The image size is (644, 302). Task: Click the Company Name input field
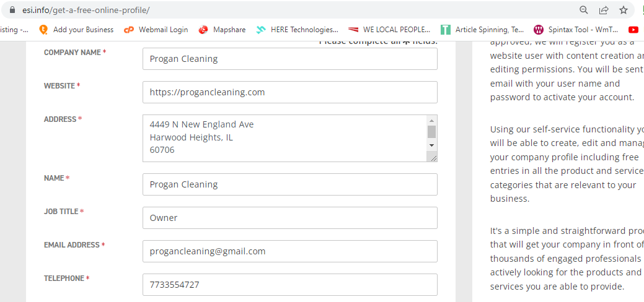pyautogui.click(x=290, y=59)
